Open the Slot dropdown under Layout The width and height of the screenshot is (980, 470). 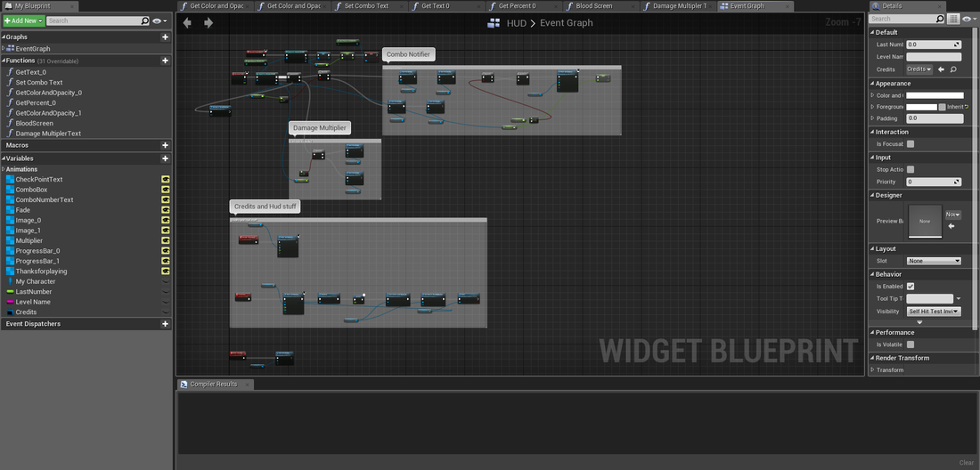point(934,261)
